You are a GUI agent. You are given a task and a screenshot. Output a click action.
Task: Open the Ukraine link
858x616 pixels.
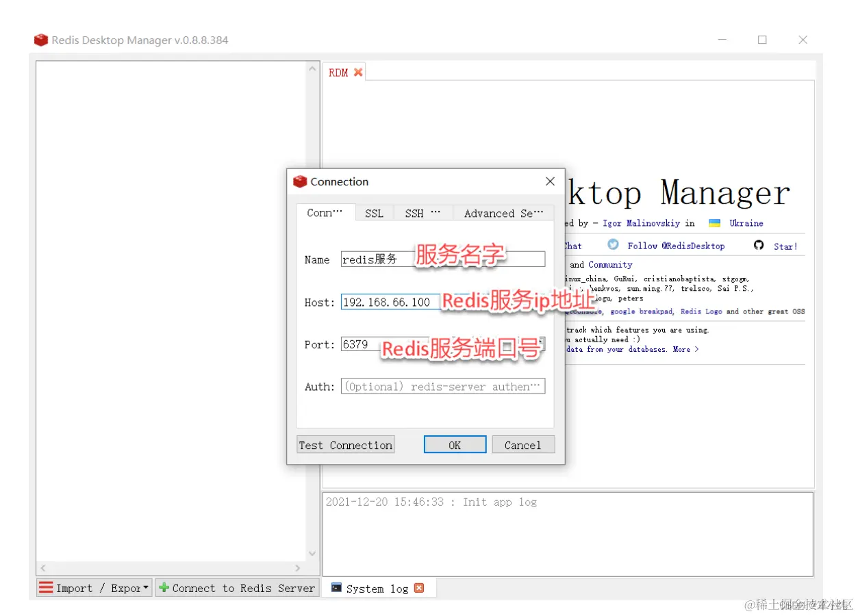click(746, 223)
